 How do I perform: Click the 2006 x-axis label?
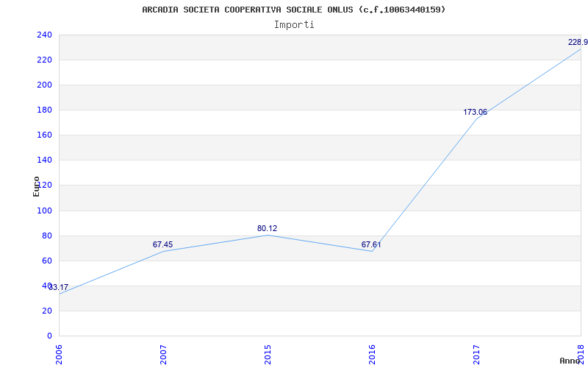pos(59,355)
